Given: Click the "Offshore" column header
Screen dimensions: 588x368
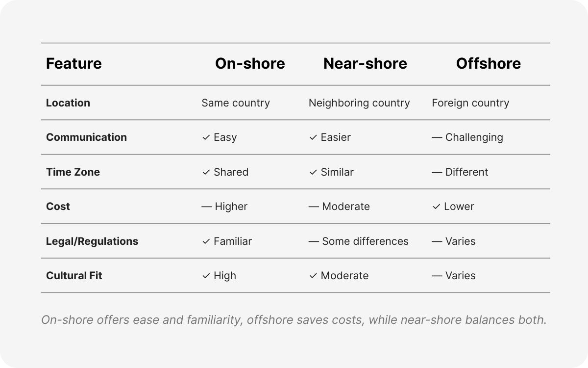Looking at the screenshot, I should click(x=488, y=64).
